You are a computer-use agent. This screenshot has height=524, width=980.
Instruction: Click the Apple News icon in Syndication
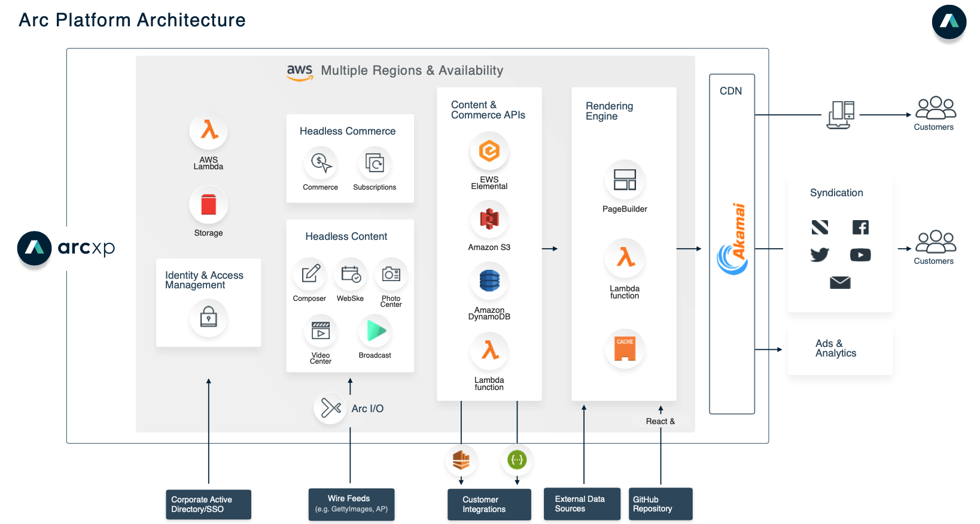coord(820,227)
